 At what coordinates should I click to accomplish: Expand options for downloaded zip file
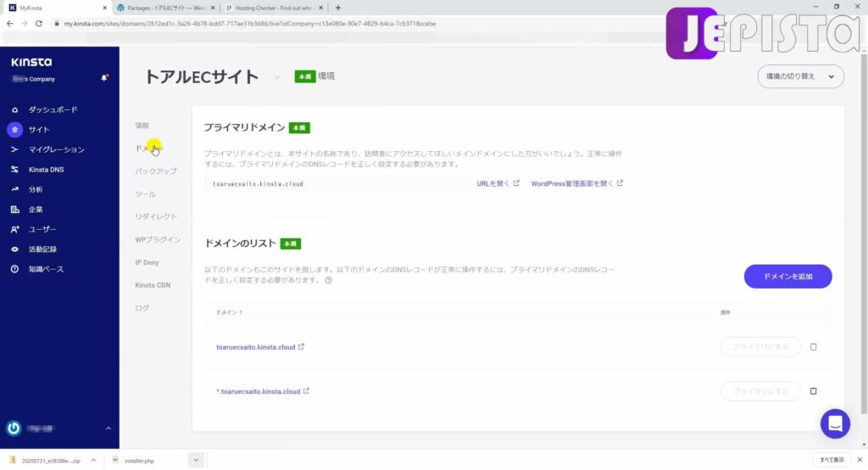pyautogui.click(x=93, y=461)
